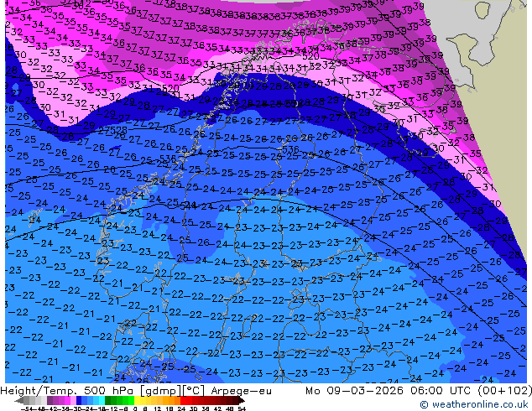Click the '(00+102)' forecast hour label

(504, 391)
